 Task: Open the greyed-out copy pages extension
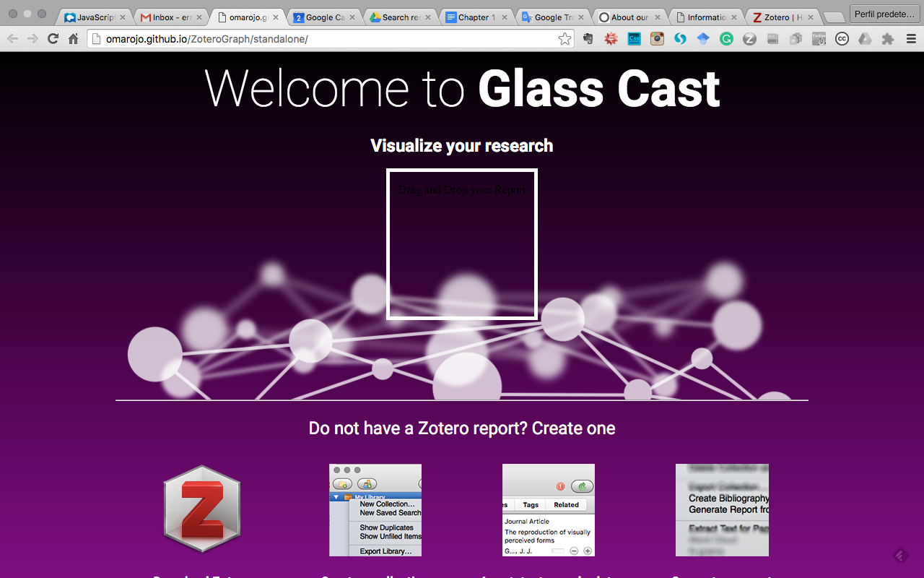tap(796, 39)
